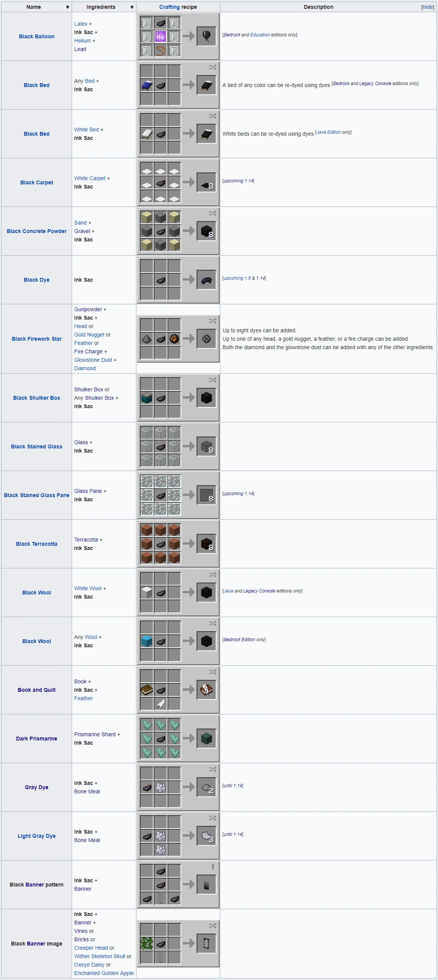438x980 pixels.
Task: Open the Gravel ingredient link
Action: click(x=82, y=231)
